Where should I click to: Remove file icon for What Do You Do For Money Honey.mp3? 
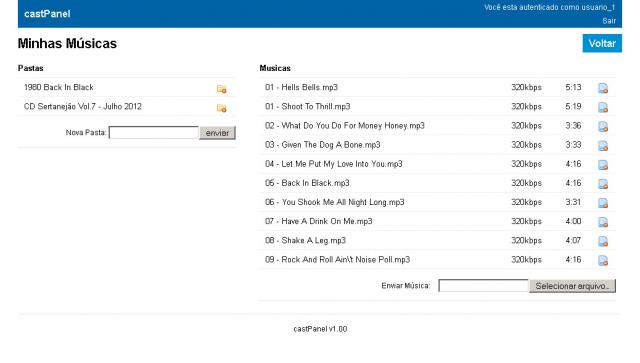603,127
